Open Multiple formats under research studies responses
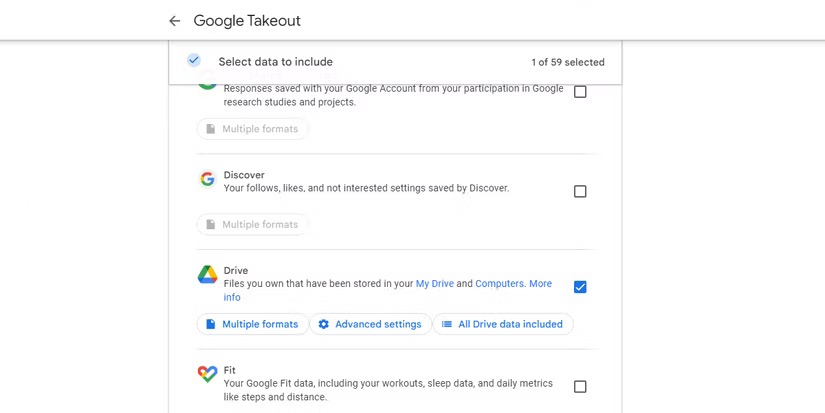 (x=253, y=129)
